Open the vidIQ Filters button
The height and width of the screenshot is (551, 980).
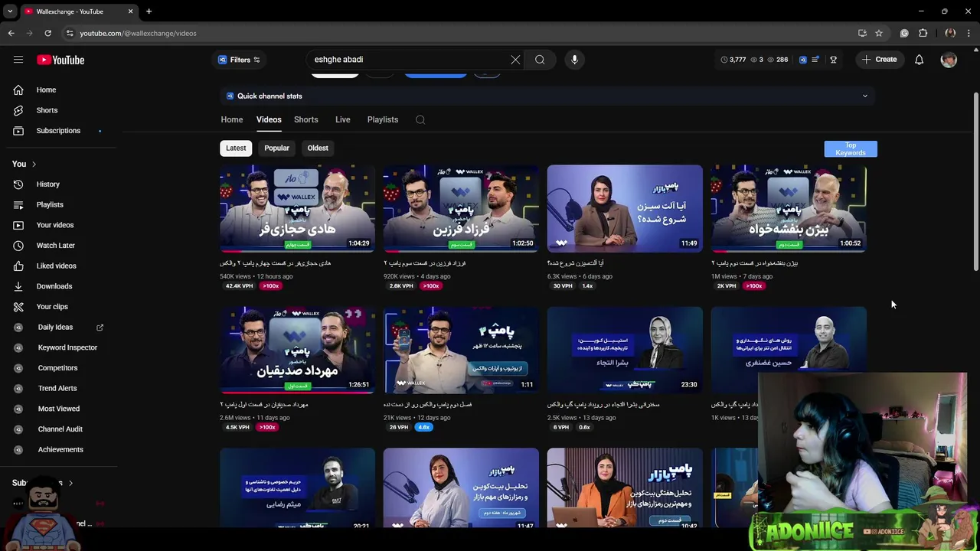click(x=239, y=60)
